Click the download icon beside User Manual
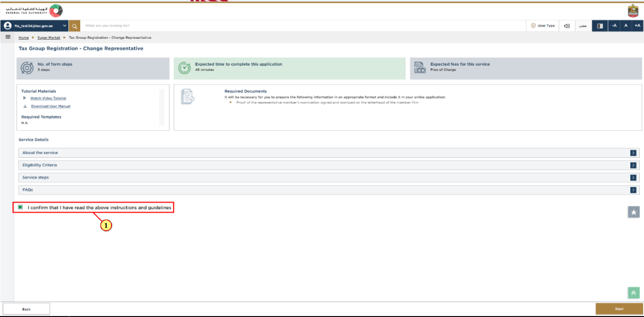The height and width of the screenshot is (317, 644). click(x=25, y=106)
